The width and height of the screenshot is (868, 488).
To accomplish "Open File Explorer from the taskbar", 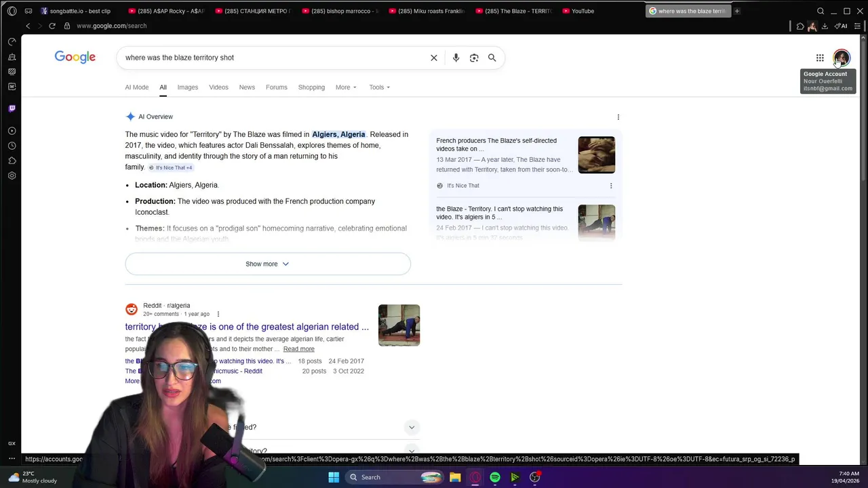I will point(455,477).
